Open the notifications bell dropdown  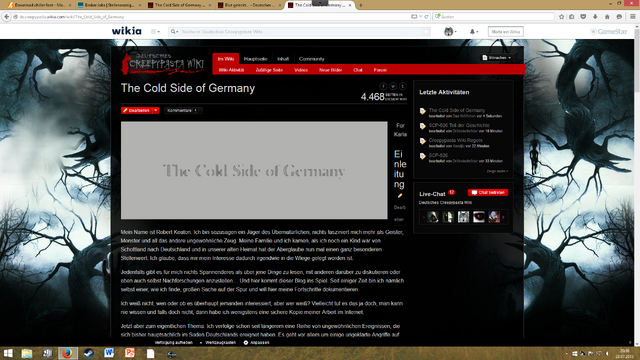pos(474,31)
